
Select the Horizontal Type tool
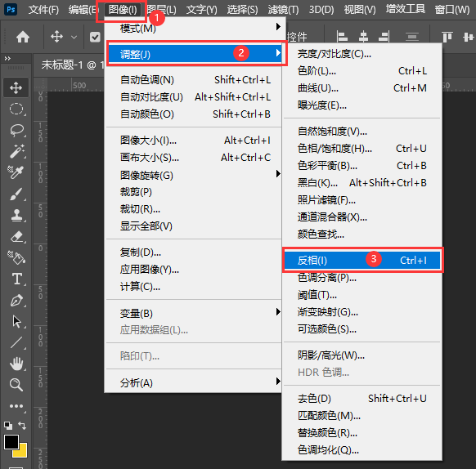pos(16,279)
